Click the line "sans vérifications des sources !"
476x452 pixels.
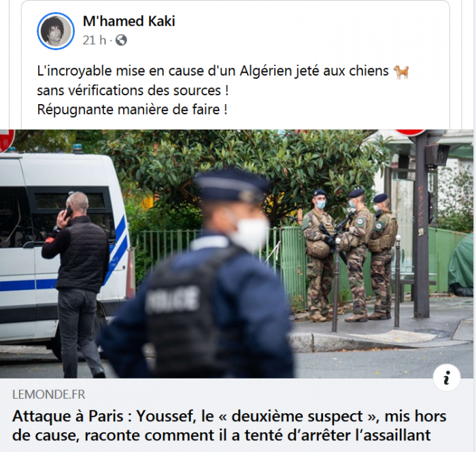[x=133, y=91]
